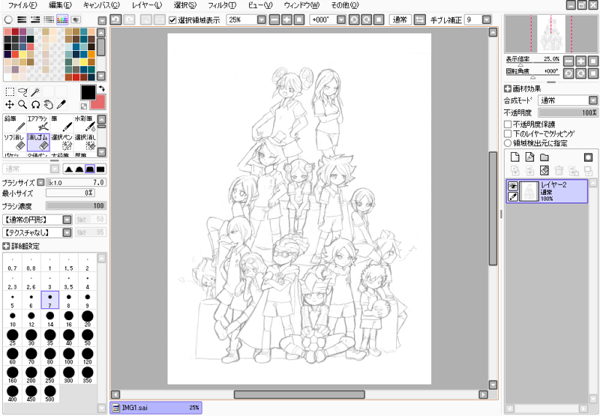Zoom in using toolbar plus button
The height and width of the screenshot is (416, 600).
pyautogui.click(x=286, y=20)
